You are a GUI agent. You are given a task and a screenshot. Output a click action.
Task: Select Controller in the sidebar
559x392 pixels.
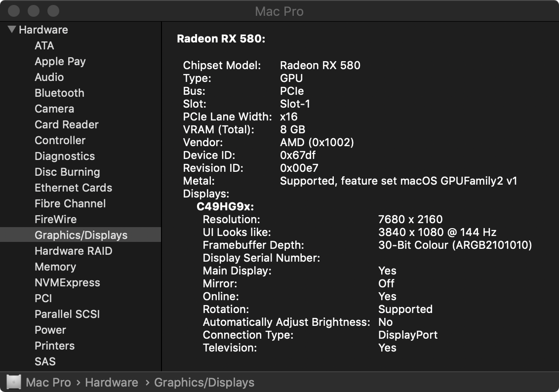point(60,140)
